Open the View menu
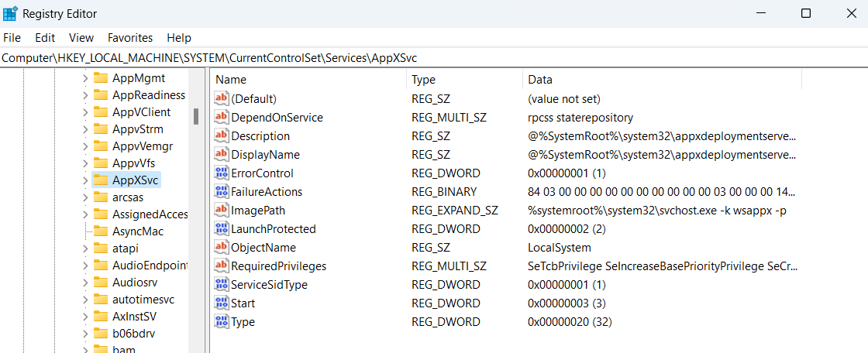 tap(81, 38)
